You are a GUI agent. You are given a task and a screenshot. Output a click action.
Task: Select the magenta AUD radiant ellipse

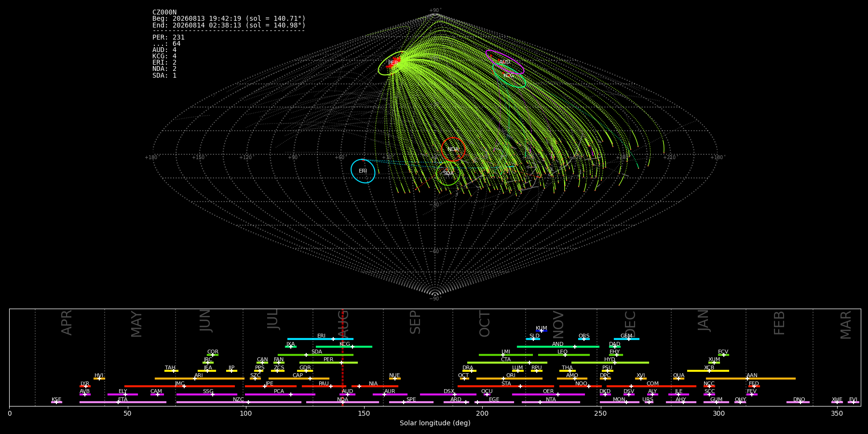pos(504,62)
